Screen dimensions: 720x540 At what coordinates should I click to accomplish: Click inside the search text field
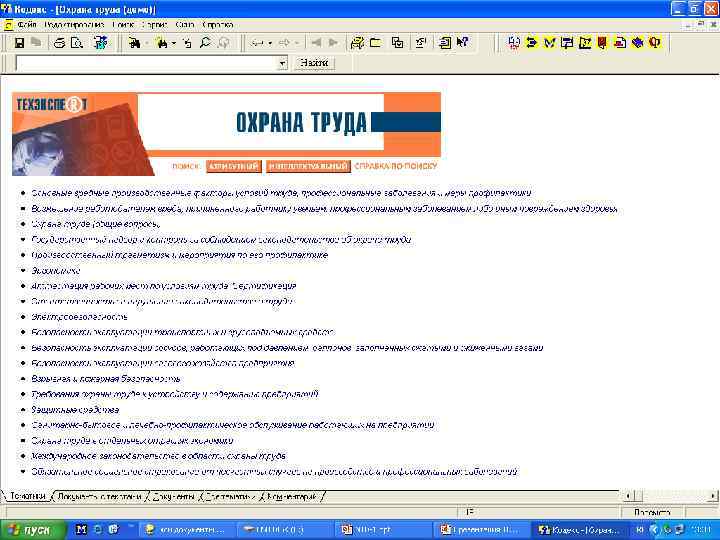tap(147, 63)
